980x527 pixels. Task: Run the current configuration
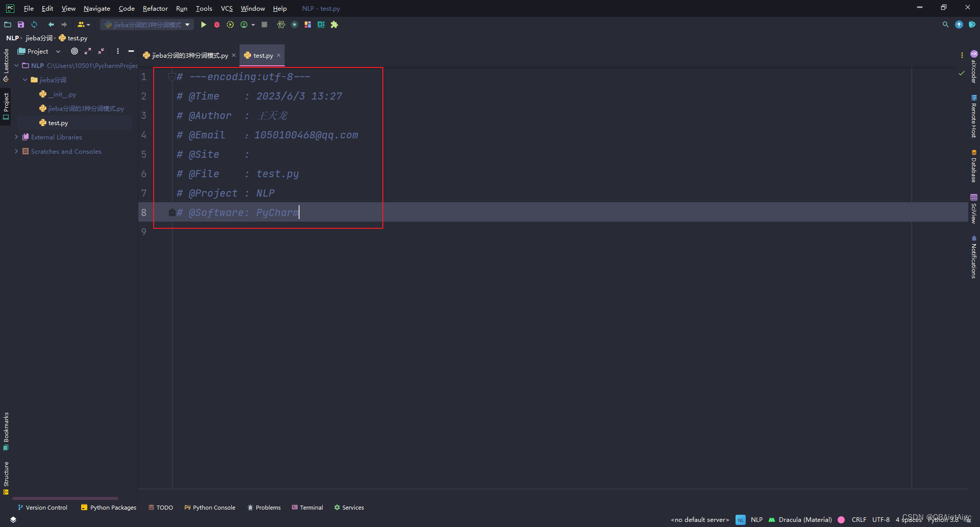(204, 25)
